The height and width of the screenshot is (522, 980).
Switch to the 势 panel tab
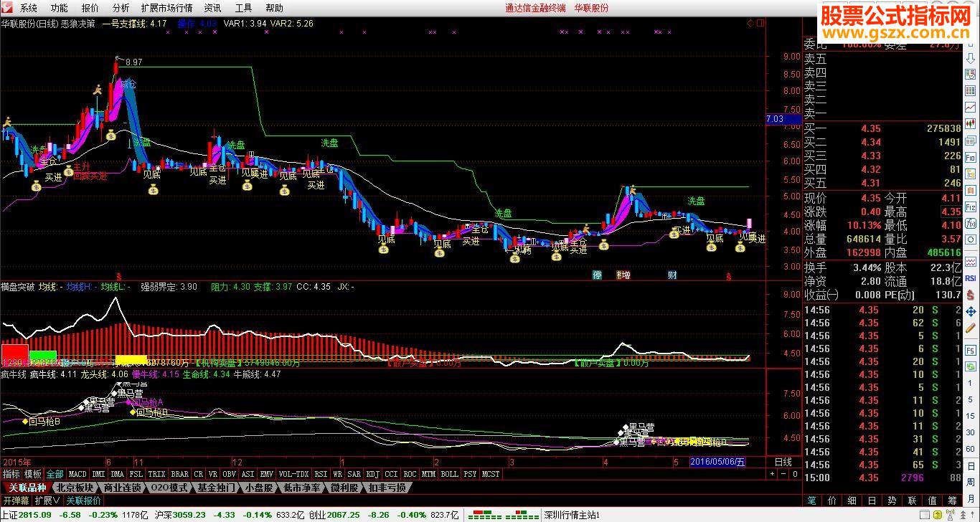tap(892, 500)
